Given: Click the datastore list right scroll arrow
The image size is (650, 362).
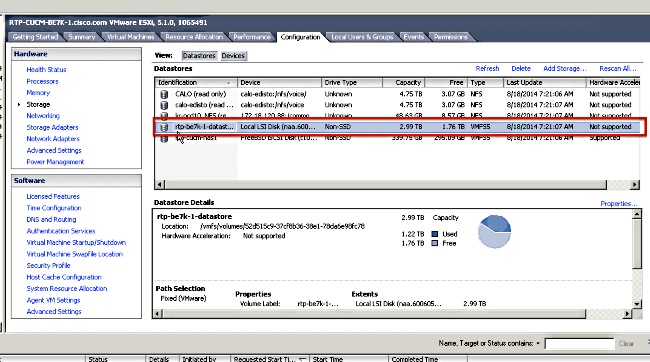Looking at the screenshot, I should (635, 185).
